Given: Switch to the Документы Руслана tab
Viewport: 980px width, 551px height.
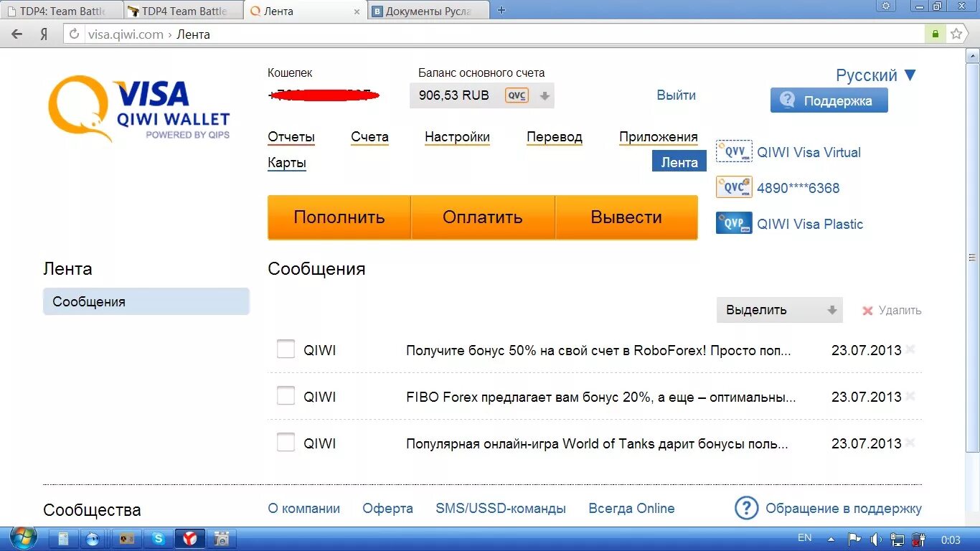Looking at the screenshot, I should (428, 11).
